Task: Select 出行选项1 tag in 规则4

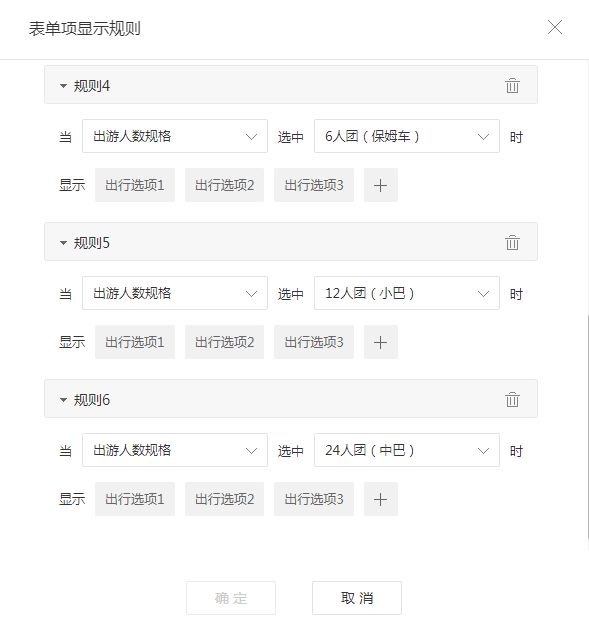Action: pos(135,185)
